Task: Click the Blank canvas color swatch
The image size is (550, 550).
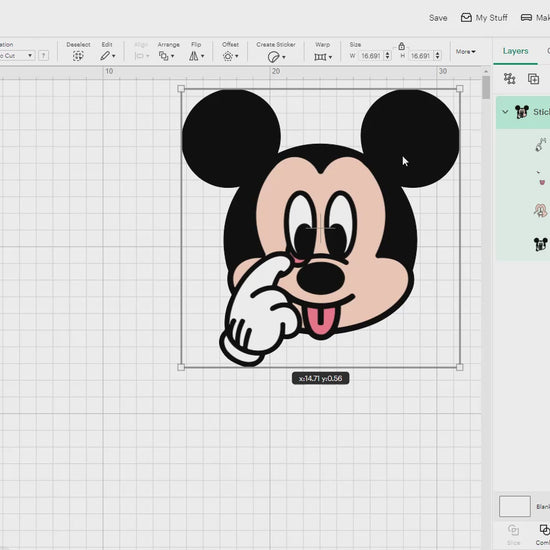Action: [x=515, y=506]
